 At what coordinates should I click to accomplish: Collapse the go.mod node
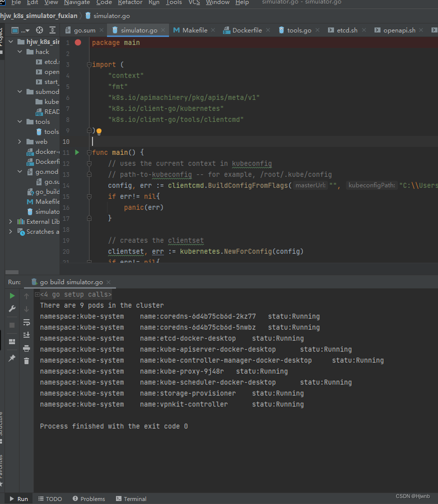(20, 172)
